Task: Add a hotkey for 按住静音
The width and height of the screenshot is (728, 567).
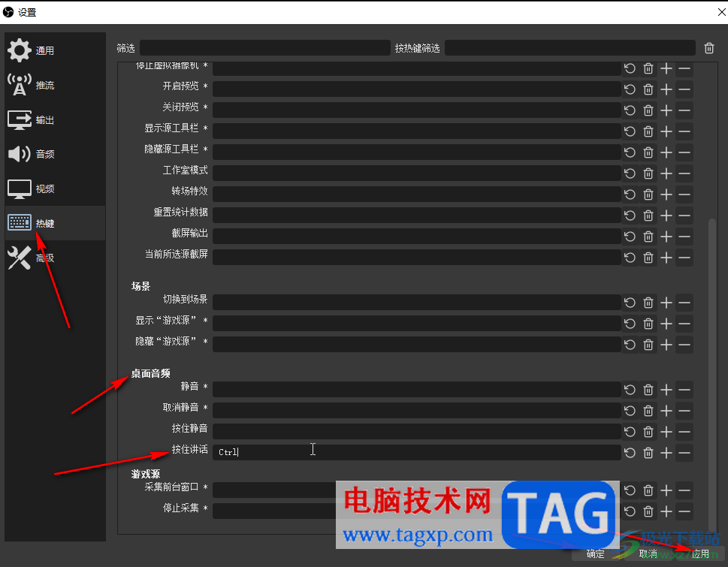Action: [x=666, y=432]
